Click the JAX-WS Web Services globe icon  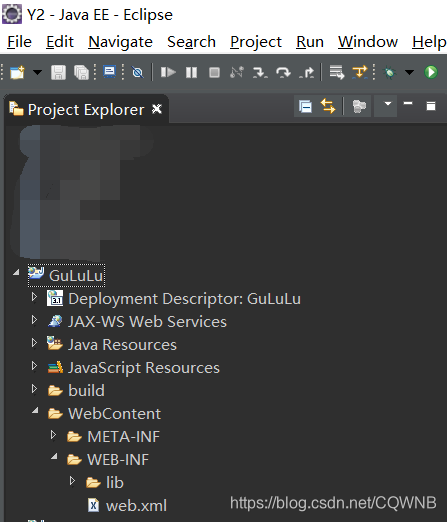(55, 321)
